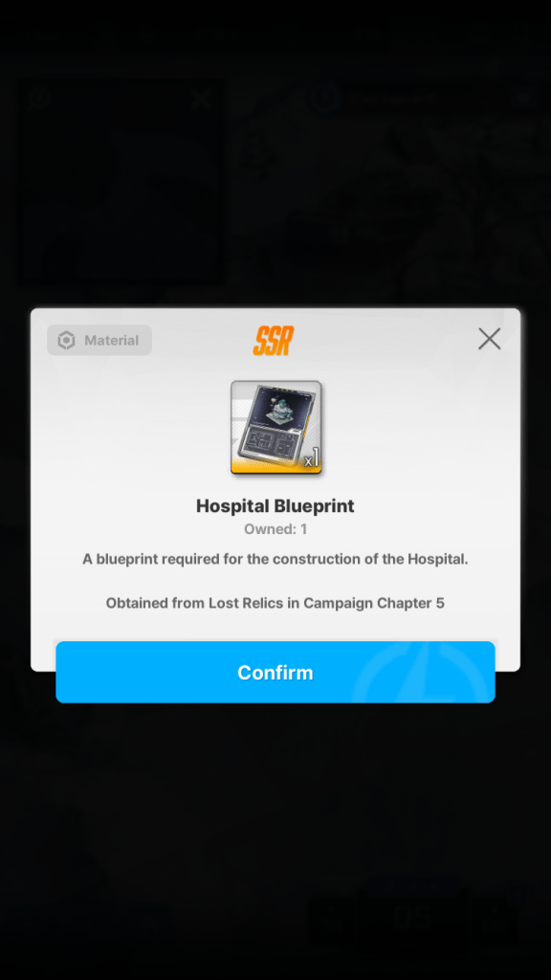Click the dimmed X of background panel
The image size is (551, 980).
201,99
